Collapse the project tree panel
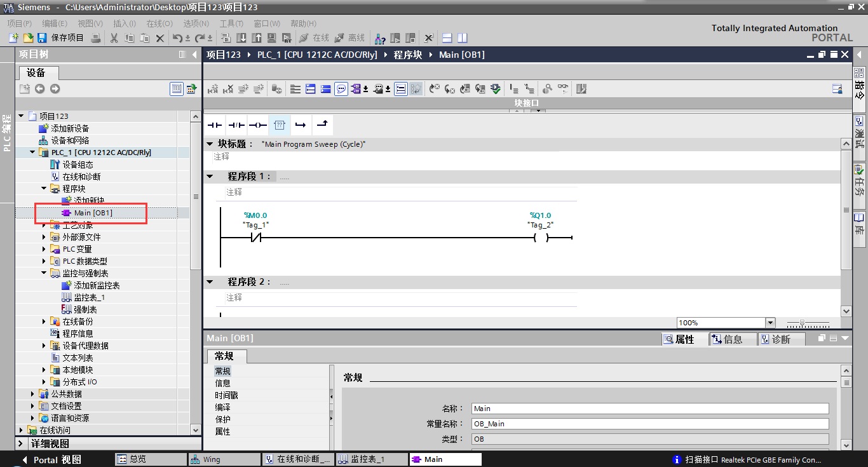Viewport: 868px width, 467px height. pos(194,55)
